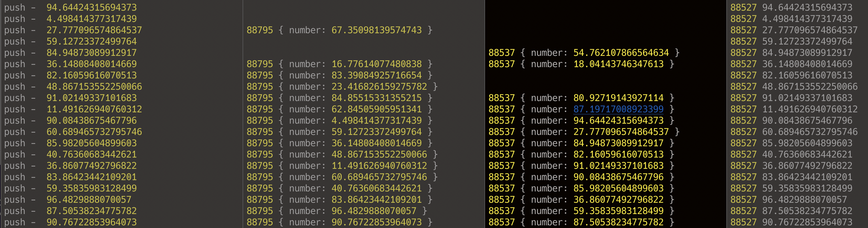The width and height of the screenshot is (868, 228).
Task: Click the 88537 line with number 82.16059616070513
Action: tap(582, 155)
